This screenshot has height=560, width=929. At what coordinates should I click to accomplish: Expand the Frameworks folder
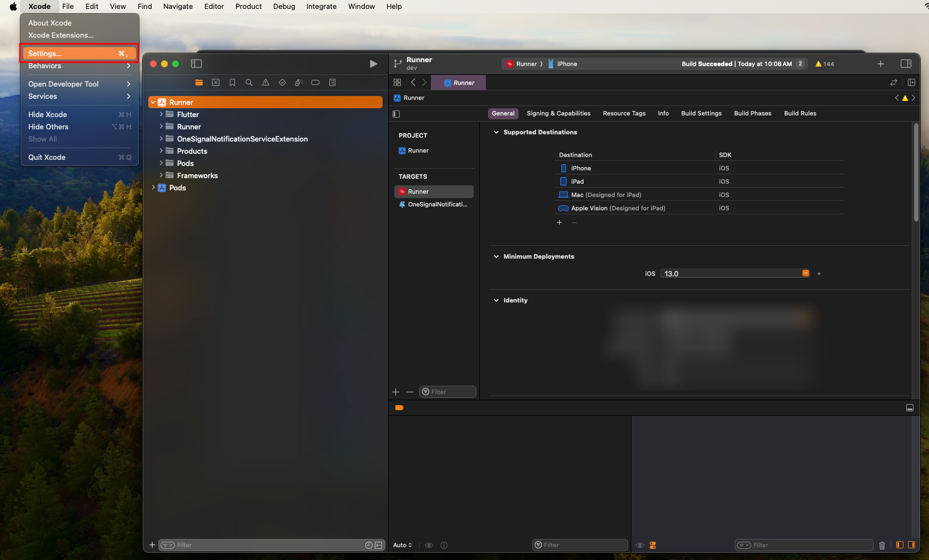pyautogui.click(x=161, y=175)
